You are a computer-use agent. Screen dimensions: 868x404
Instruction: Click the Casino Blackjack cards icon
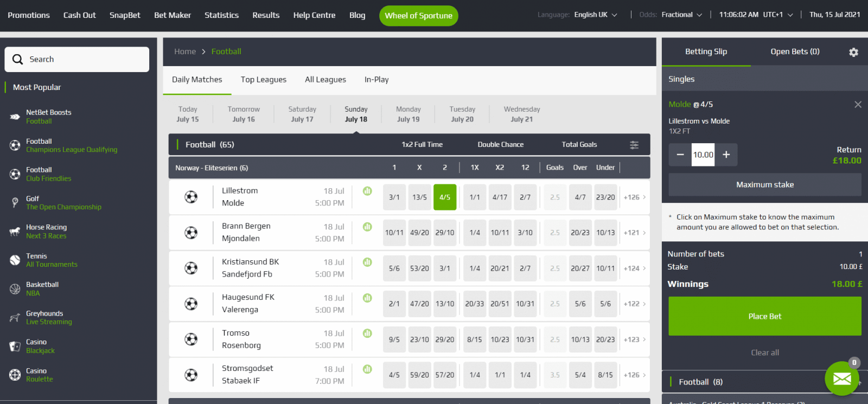coord(15,347)
